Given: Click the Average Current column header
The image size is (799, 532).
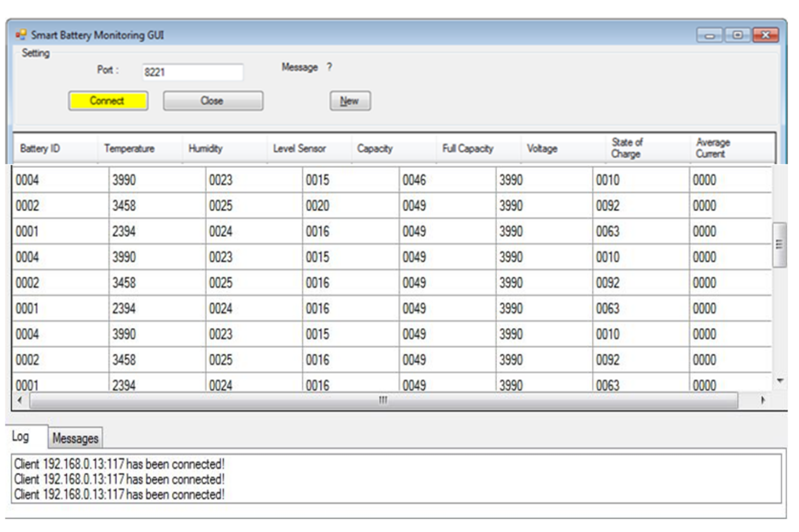Looking at the screenshot, I should click(732, 149).
